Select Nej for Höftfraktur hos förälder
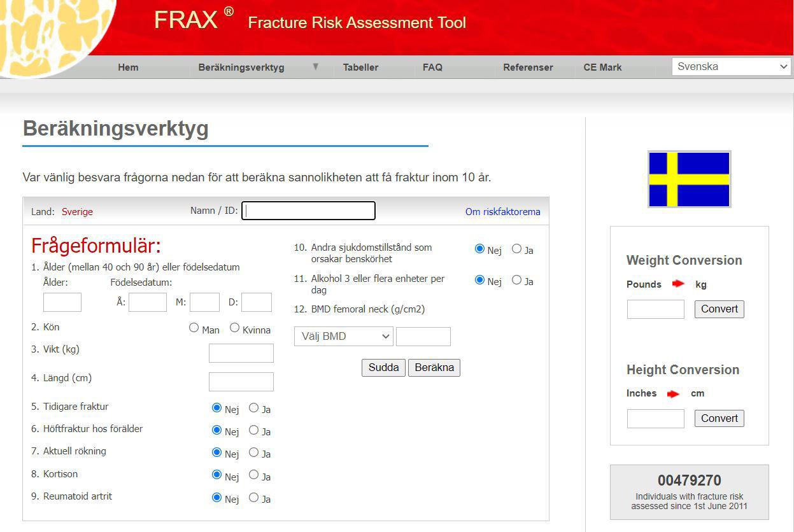794x532 pixels. [216, 430]
